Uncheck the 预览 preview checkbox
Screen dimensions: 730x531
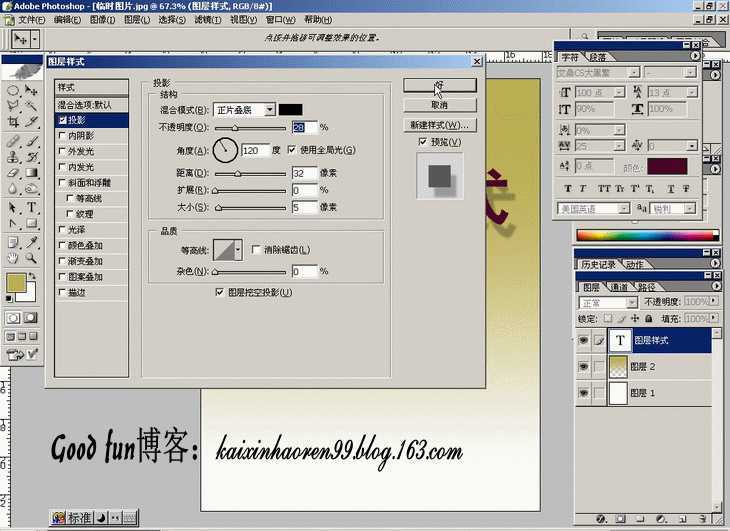tap(423, 142)
